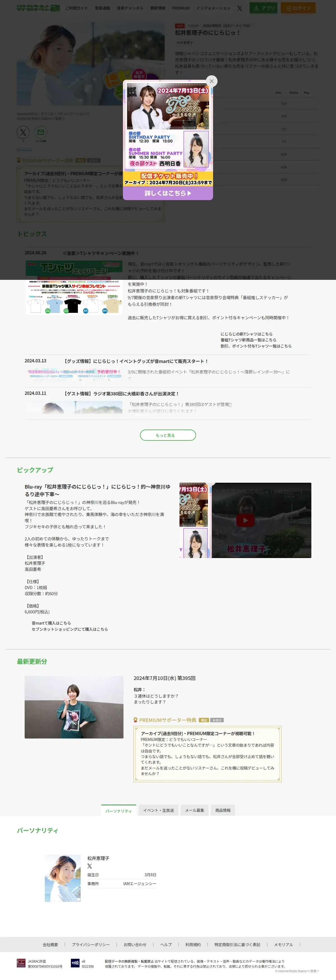Open 音martで購入はこちら link
The image size is (336, 980).
tap(51, 623)
